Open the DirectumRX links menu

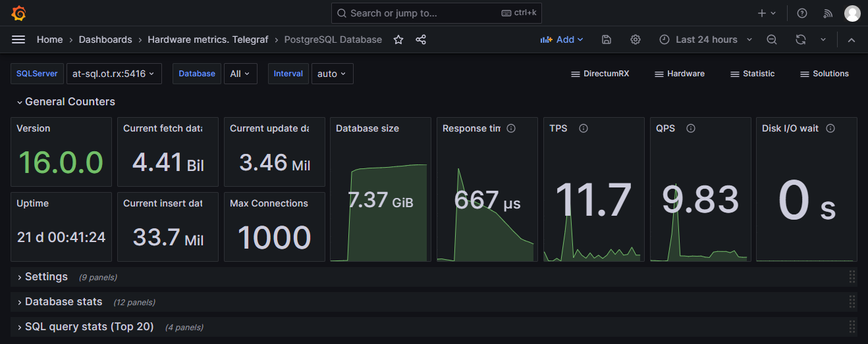[600, 74]
